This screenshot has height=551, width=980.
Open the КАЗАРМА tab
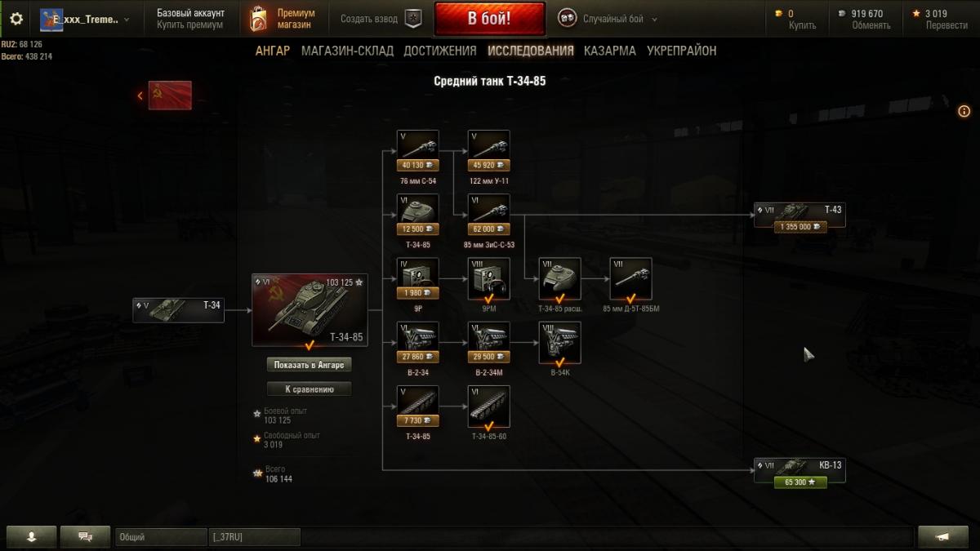(610, 51)
